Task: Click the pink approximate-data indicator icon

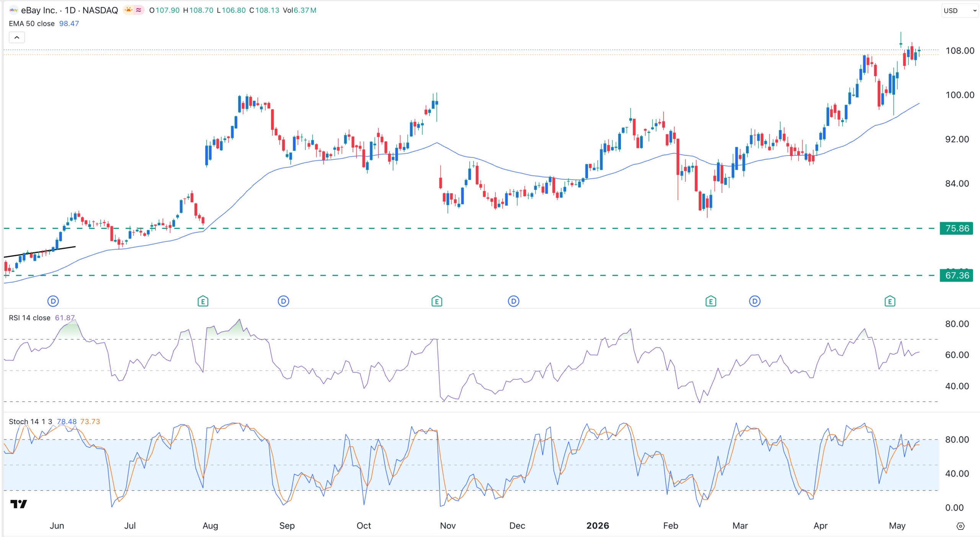Action: [x=139, y=10]
